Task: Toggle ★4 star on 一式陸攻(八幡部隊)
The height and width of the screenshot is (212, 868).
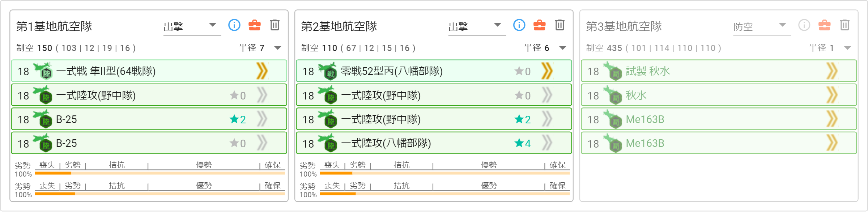Action: coord(523,143)
